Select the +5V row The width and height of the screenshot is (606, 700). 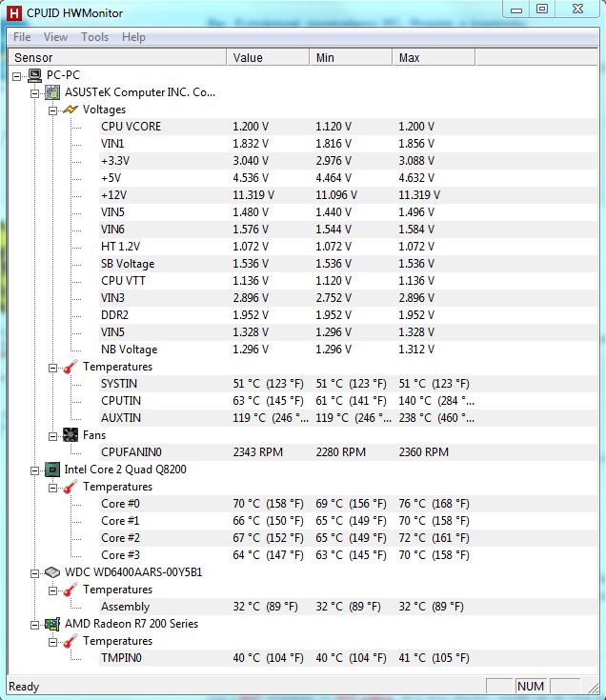pos(349,178)
